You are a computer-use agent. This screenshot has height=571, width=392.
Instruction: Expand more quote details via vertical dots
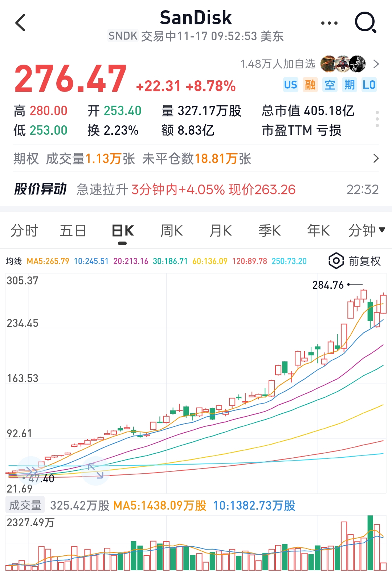[x=377, y=119]
